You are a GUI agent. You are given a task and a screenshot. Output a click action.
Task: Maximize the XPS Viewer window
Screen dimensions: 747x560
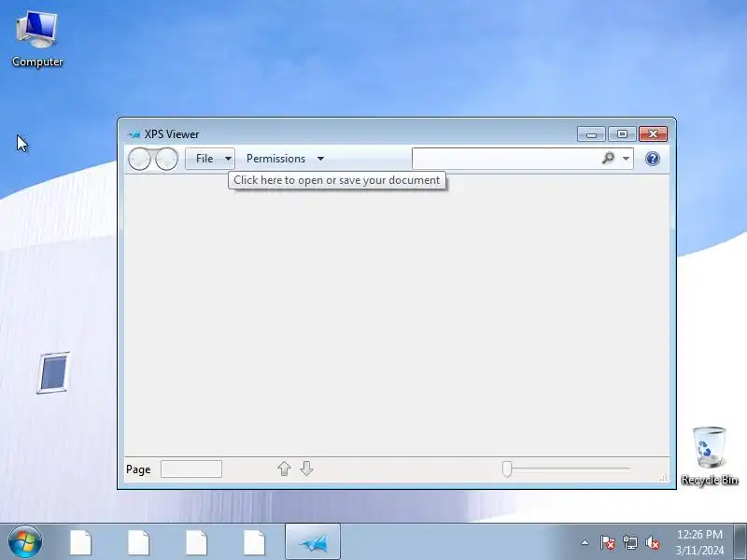coord(622,134)
